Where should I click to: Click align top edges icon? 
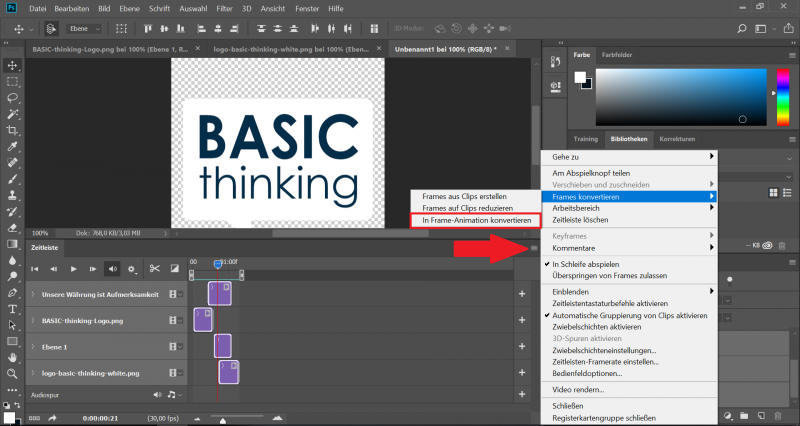pyautogui.click(x=148, y=29)
